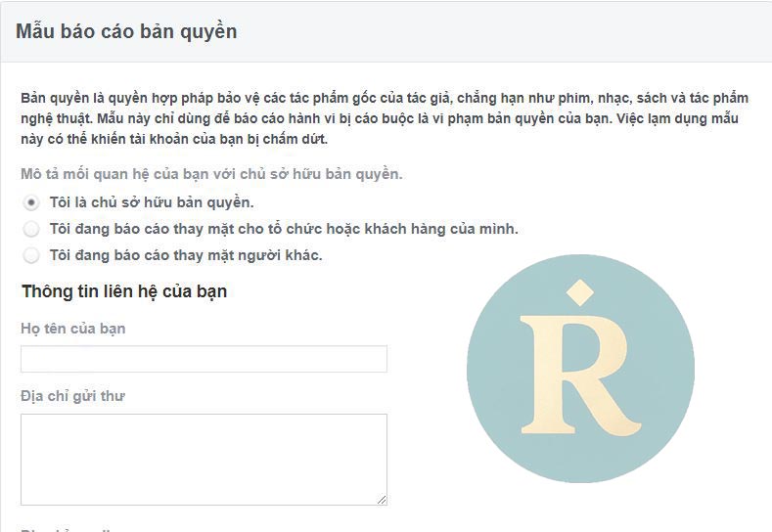The height and width of the screenshot is (532, 772).
Task: Select 'Tôi đang báo cáo thay mặt người khác' radio
Action: pyautogui.click(x=31, y=255)
